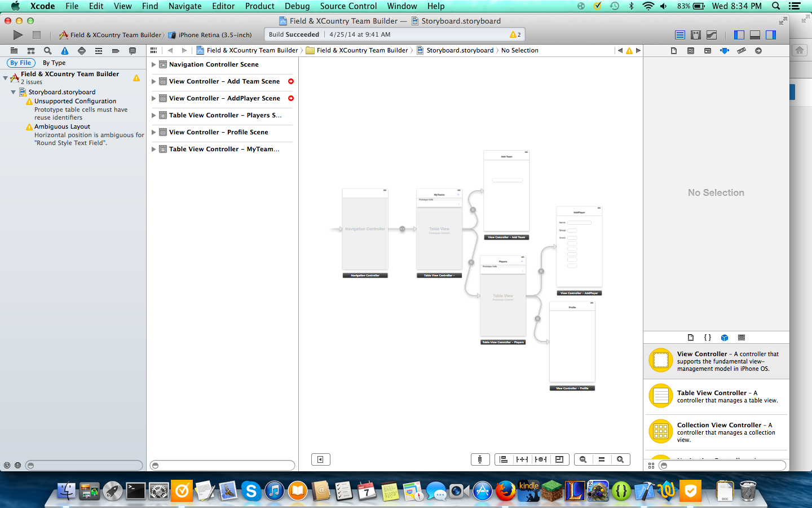Hide the document outline panel
812x508 pixels.
coord(320,459)
